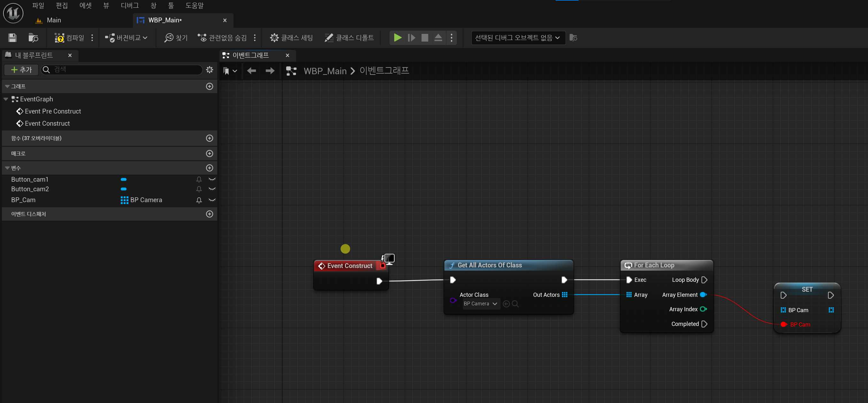
Task: Switch to the Main level tab
Action: 54,20
